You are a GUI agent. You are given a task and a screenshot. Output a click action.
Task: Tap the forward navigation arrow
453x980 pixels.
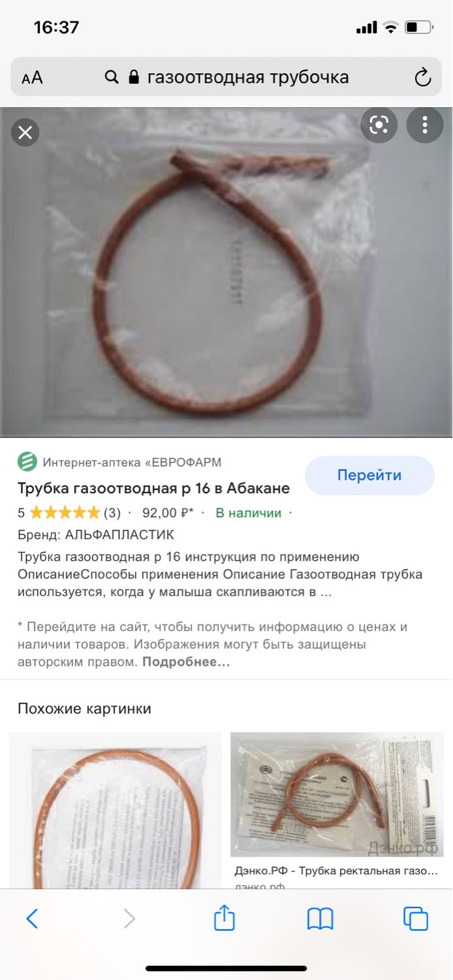click(129, 919)
